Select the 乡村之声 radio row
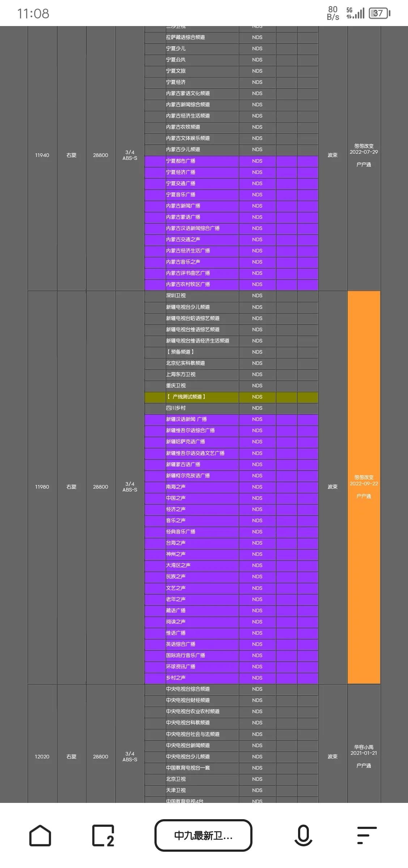 point(231,678)
